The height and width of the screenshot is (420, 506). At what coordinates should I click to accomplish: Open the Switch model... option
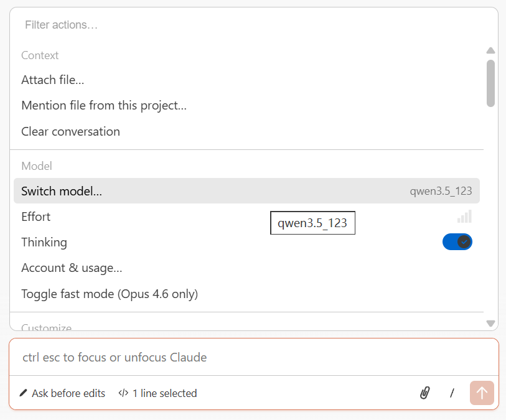[246, 190]
